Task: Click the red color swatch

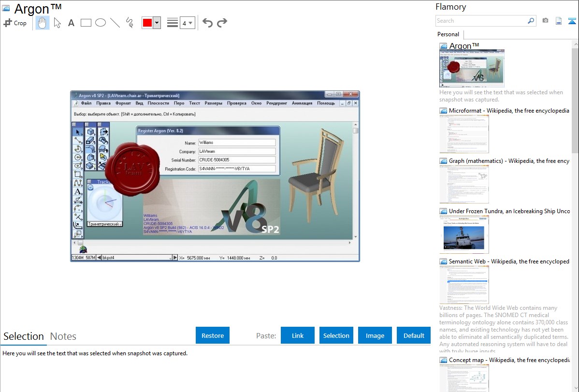Action: 147,23
